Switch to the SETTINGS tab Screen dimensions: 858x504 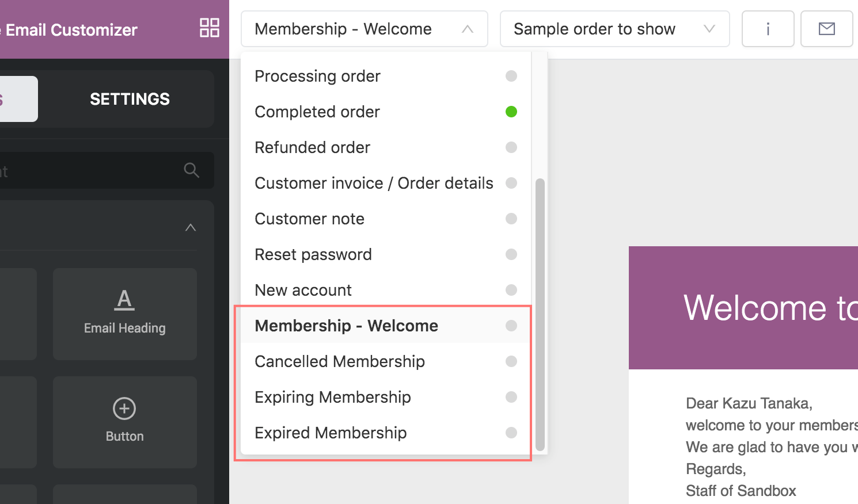[130, 99]
